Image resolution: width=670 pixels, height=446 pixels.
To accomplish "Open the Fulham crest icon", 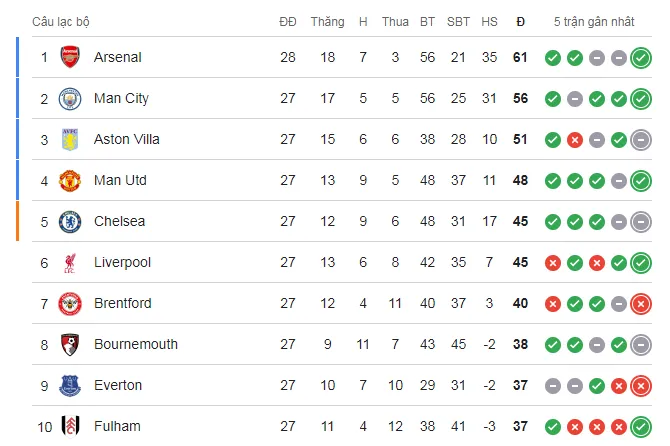I will 69,426.
